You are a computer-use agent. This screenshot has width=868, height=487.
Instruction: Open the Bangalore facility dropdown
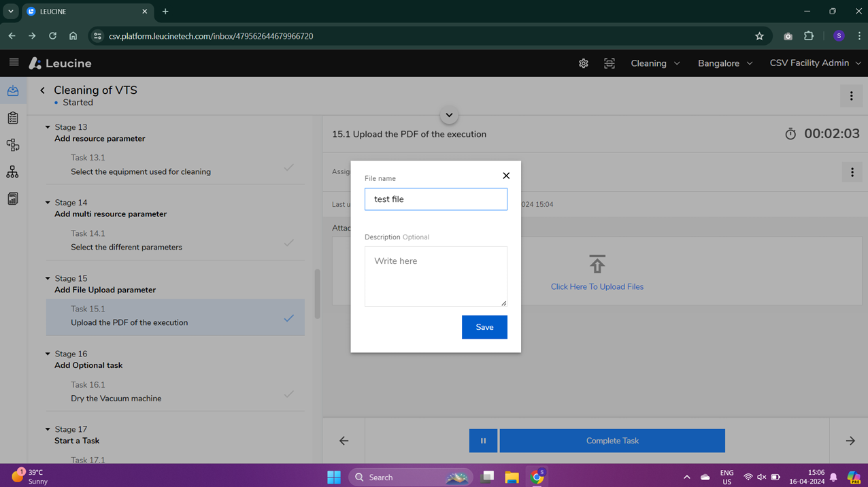(725, 63)
